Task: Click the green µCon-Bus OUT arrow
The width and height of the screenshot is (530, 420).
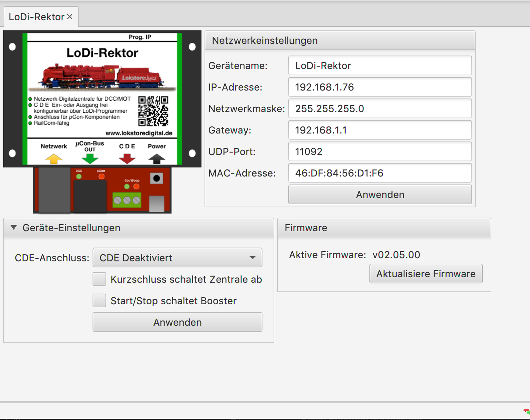Action: [90, 159]
